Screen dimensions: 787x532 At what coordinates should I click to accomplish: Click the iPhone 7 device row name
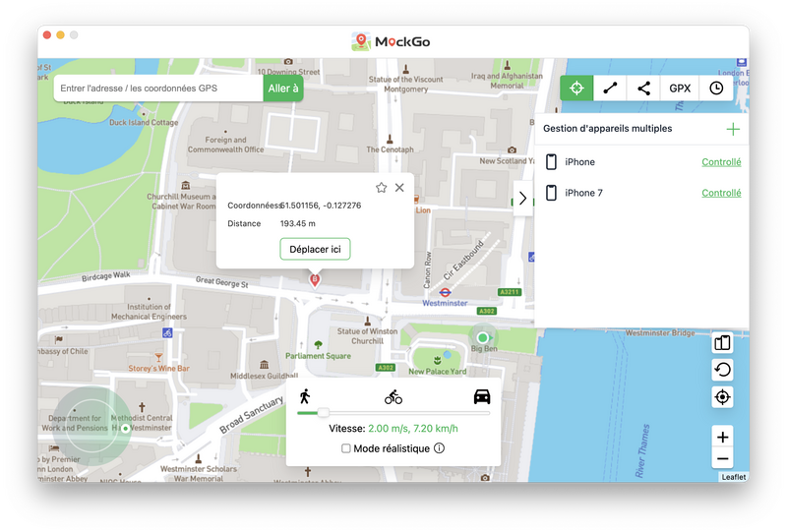[x=583, y=193]
